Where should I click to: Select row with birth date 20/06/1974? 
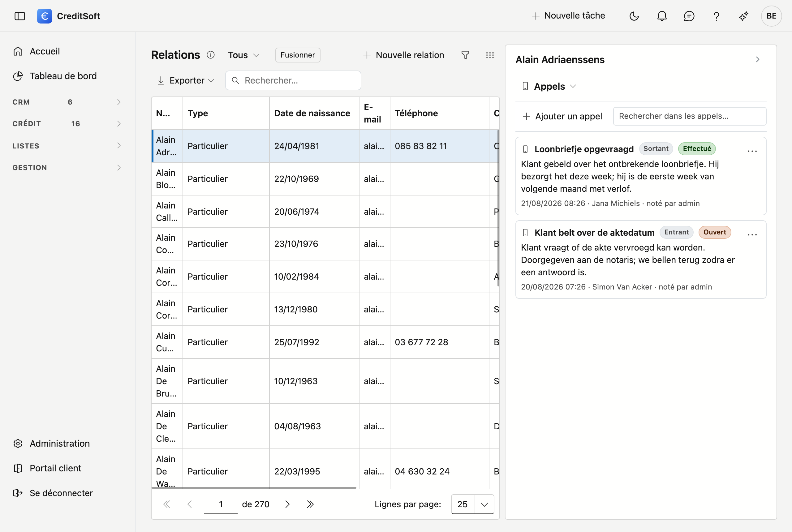point(325,211)
